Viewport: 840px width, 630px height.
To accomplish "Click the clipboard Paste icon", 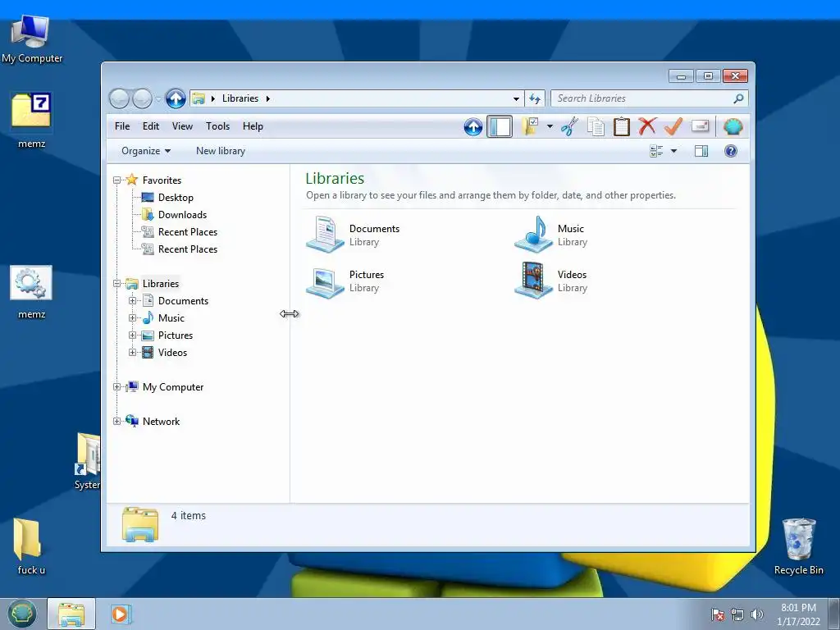I will (622, 127).
